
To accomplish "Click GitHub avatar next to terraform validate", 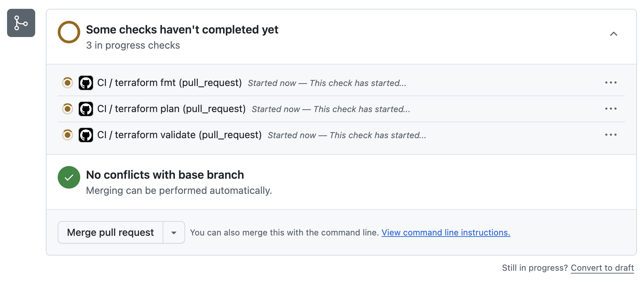I will coord(86,135).
